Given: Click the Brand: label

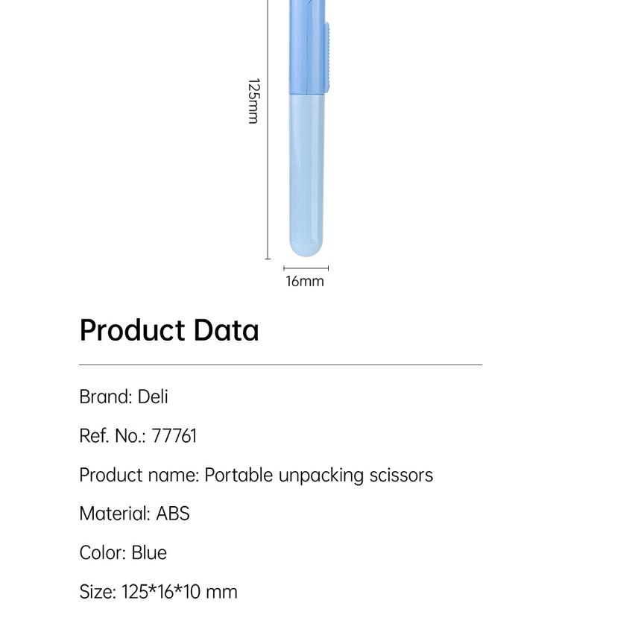Looking at the screenshot, I should pos(106,397).
